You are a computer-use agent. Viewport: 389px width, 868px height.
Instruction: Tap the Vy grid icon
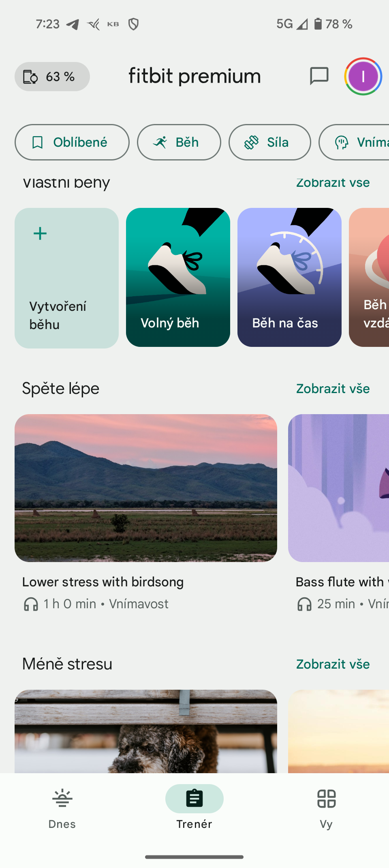click(326, 799)
